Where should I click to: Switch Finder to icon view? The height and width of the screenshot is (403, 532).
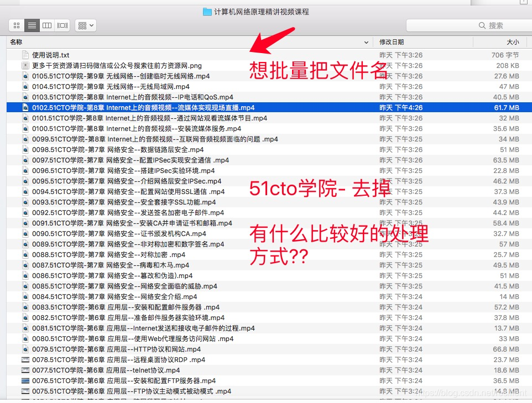(17, 25)
